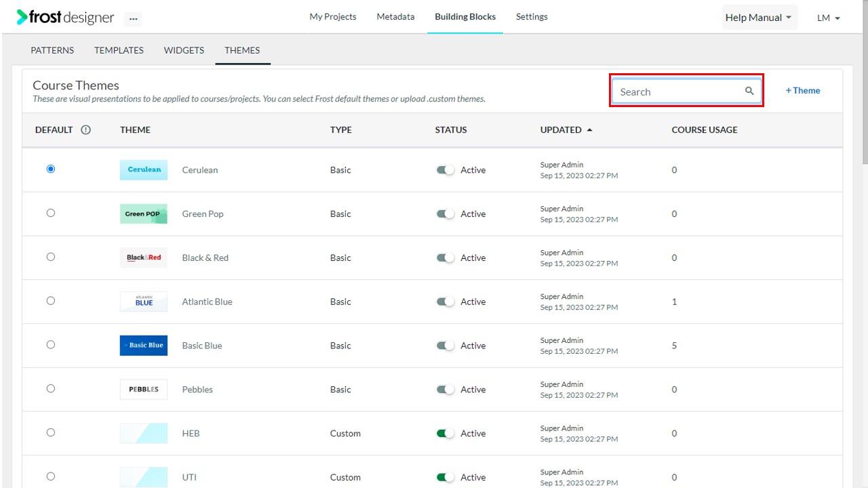Focus the theme Search field
Screen dimensions: 868x488
click(x=686, y=91)
